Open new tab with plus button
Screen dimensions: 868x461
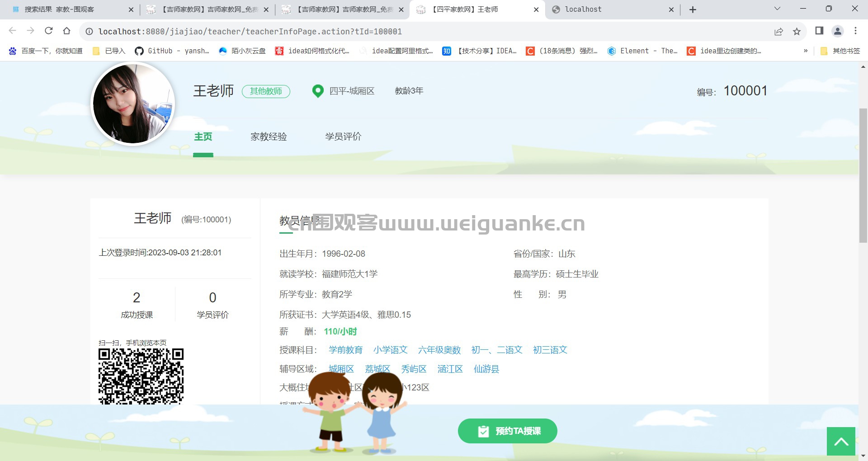click(x=693, y=9)
